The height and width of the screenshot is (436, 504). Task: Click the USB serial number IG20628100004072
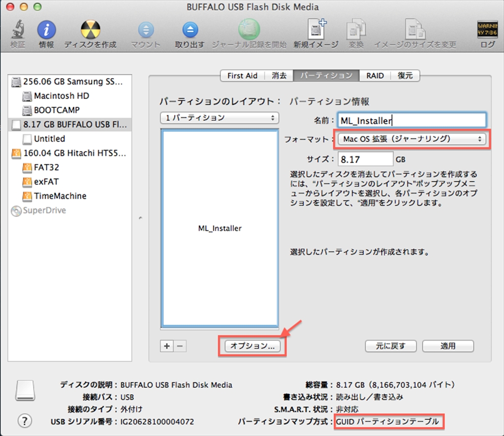[157, 422]
